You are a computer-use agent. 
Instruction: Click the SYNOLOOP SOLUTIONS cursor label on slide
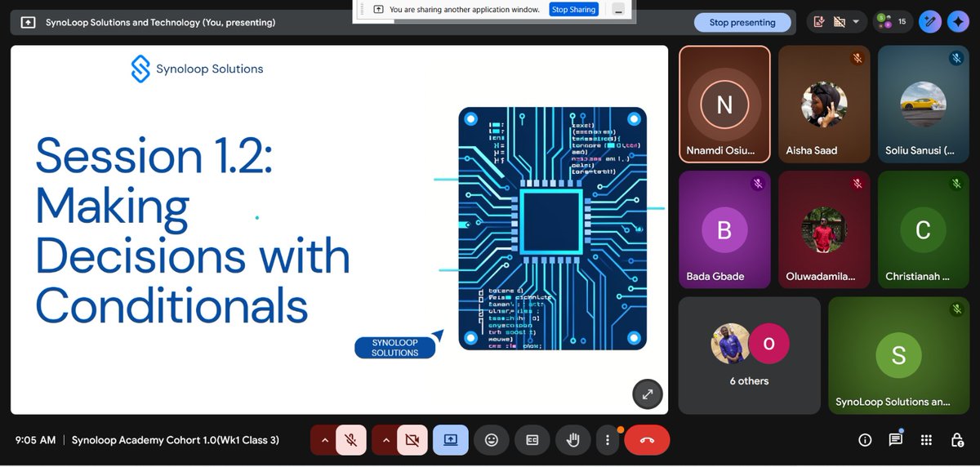[395, 348]
